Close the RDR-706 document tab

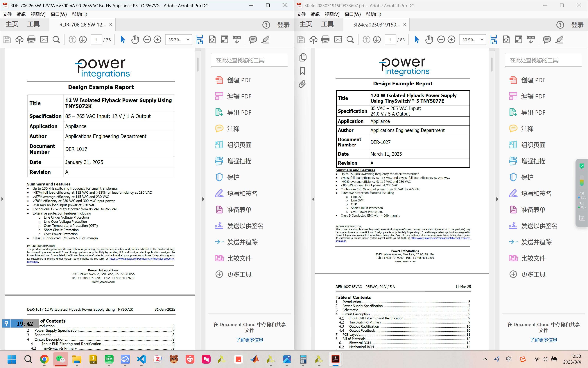(111, 25)
